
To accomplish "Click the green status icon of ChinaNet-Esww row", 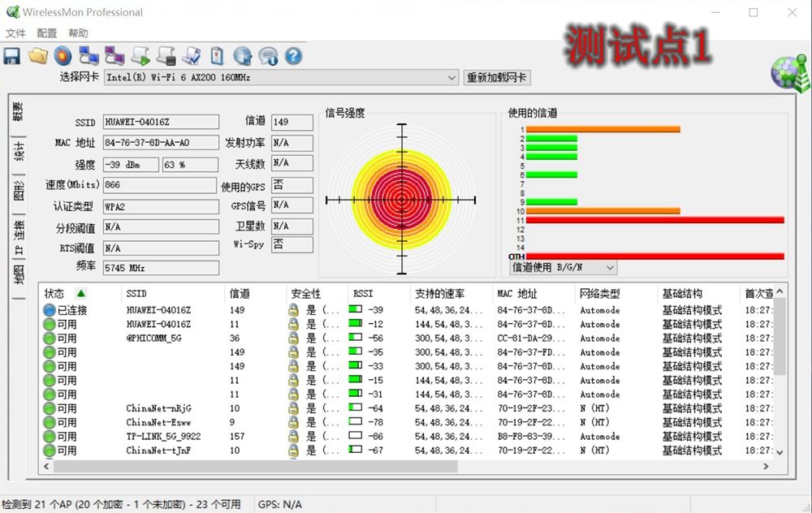I will click(50, 422).
